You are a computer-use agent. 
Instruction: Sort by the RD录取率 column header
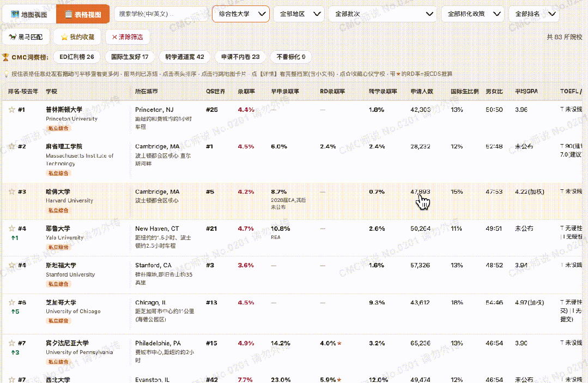click(x=332, y=91)
